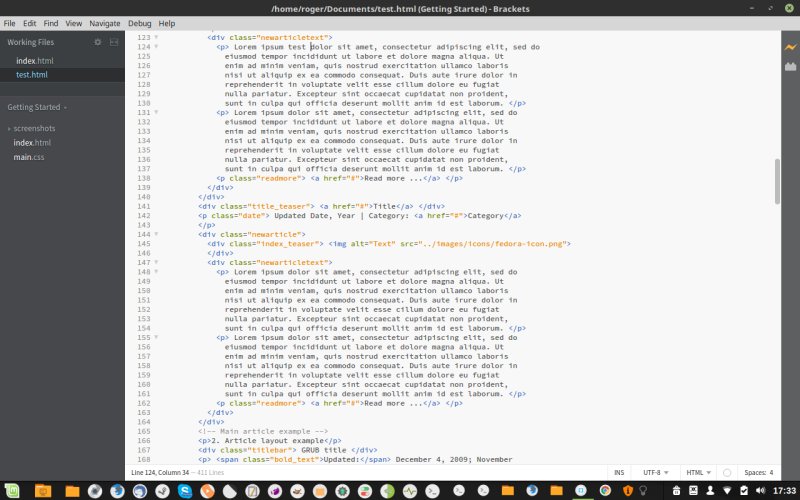
Task: Expand the Getting Started project dropdown
Action: click(38, 106)
